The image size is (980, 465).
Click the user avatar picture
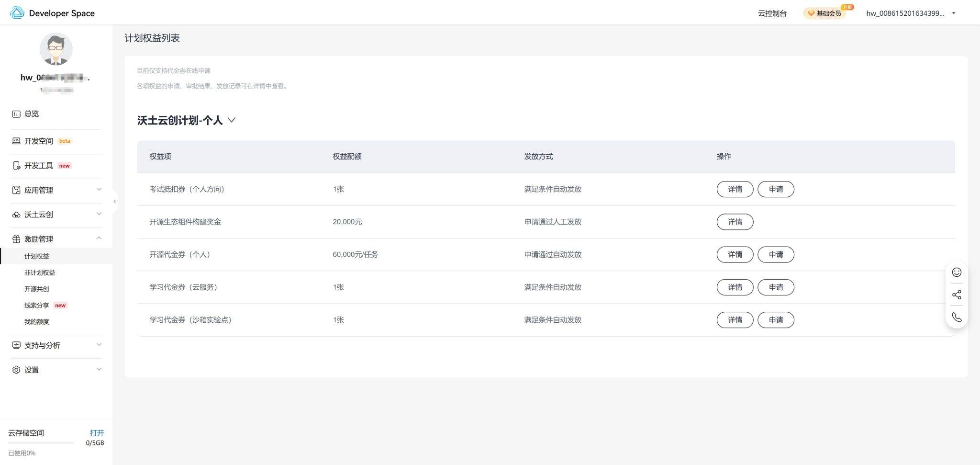(x=56, y=49)
